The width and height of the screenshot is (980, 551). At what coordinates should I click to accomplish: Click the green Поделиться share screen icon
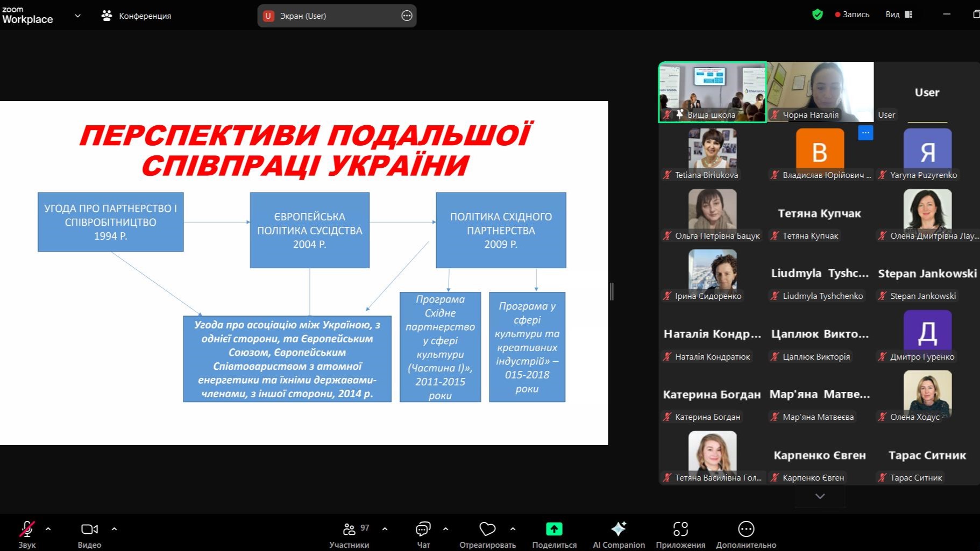[x=554, y=529]
